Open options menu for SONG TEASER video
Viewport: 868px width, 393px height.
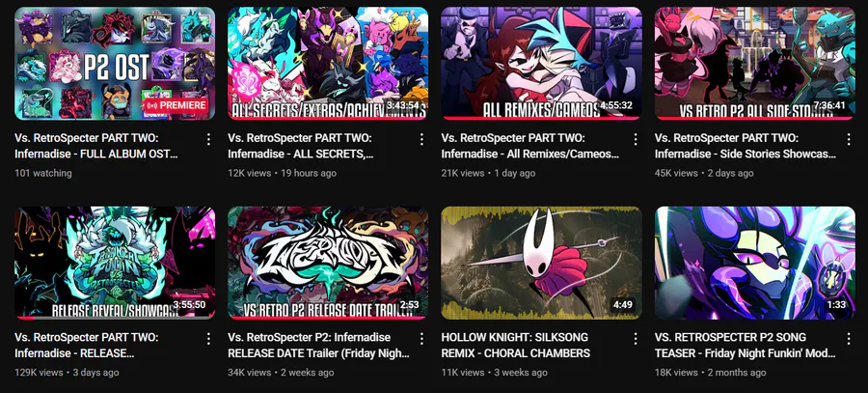848,339
